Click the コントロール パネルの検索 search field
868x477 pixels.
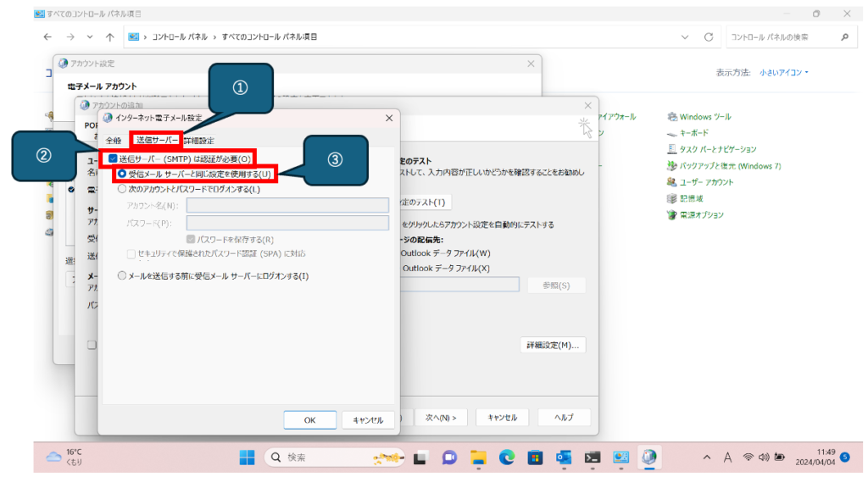click(780, 37)
